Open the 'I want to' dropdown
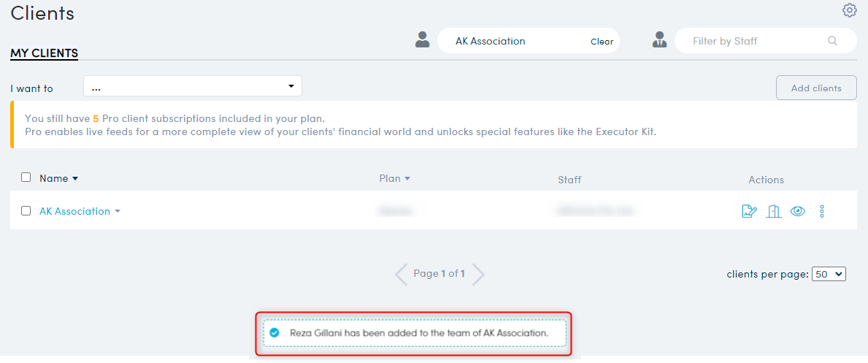The height and width of the screenshot is (363, 868). point(193,87)
